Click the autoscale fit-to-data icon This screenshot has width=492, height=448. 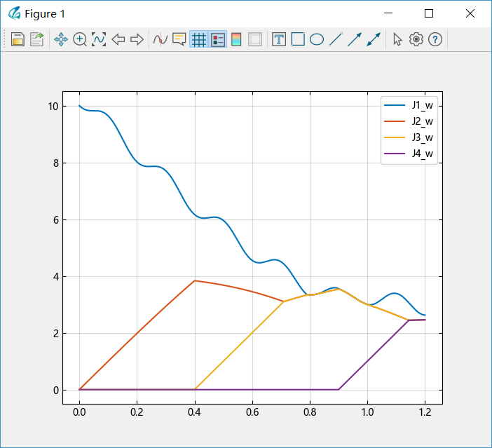pos(99,39)
